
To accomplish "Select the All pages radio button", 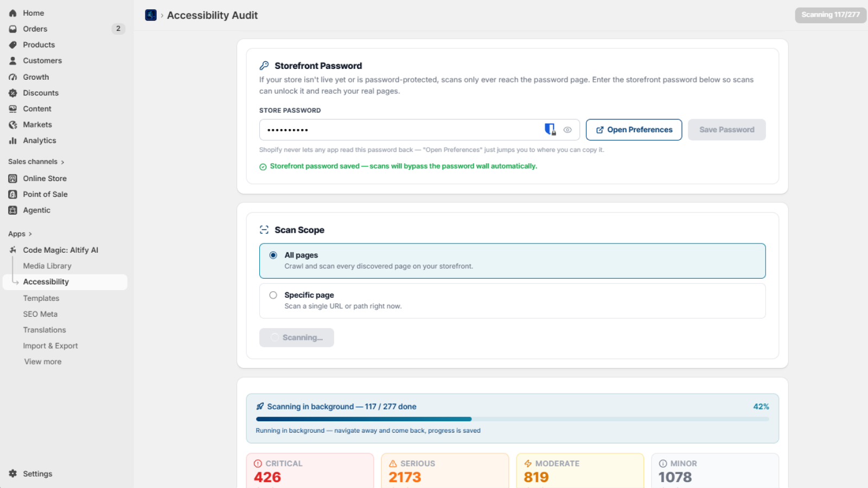I will pyautogui.click(x=273, y=255).
